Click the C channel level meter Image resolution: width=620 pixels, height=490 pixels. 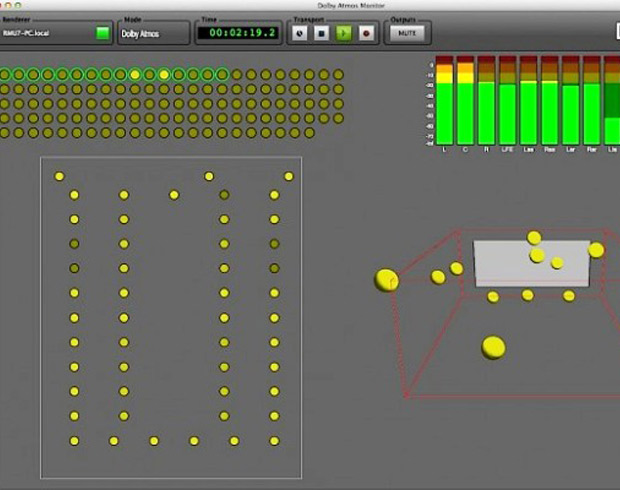465,100
